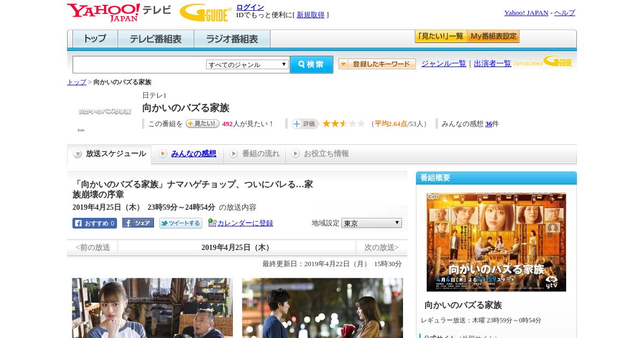Open the ジャンル一覧 link
This screenshot has width=644, height=338.
pos(444,63)
